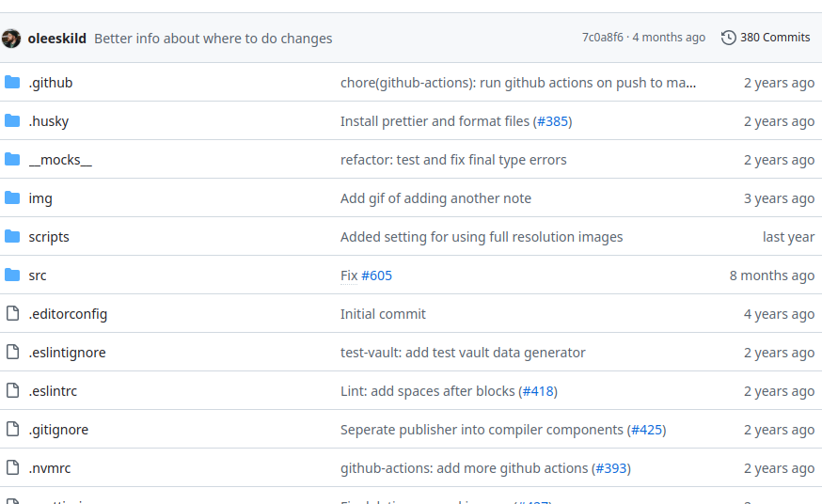Open the src folder
Screen dimensions: 822x504
pyautogui.click(x=38, y=276)
